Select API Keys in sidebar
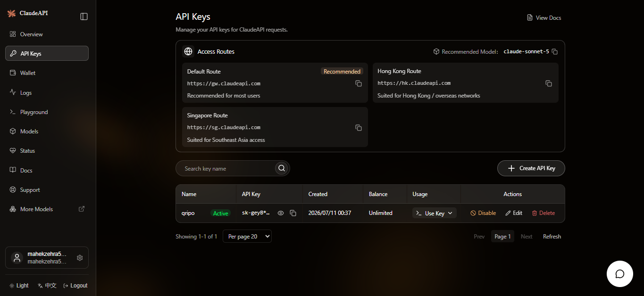644x296 pixels. (x=47, y=53)
